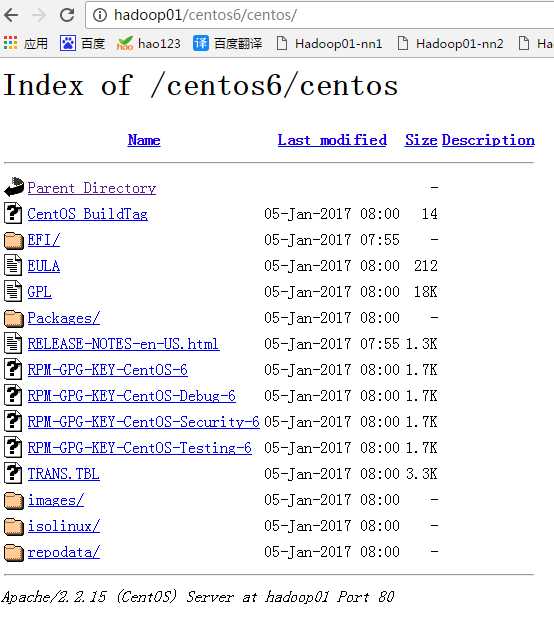Sort listing by Last modified column
This screenshot has height=622, width=554.
(x=332, y=140)
